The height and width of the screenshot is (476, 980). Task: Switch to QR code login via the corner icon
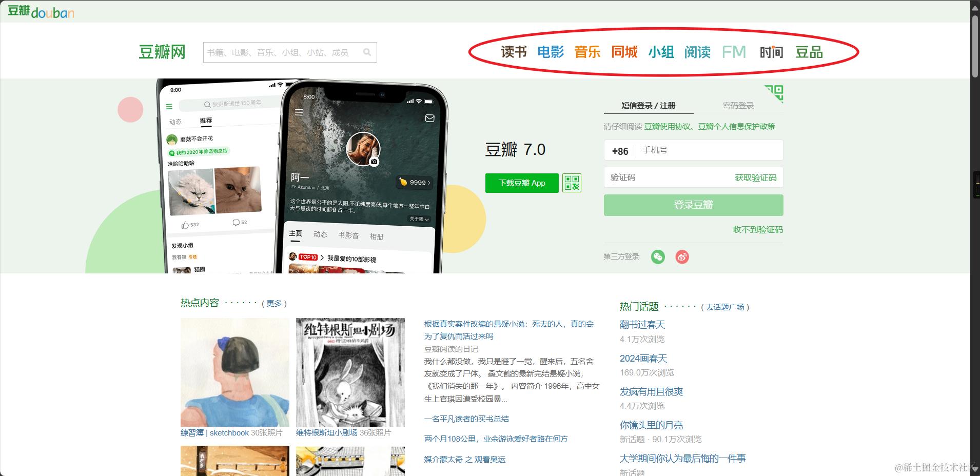774,94
